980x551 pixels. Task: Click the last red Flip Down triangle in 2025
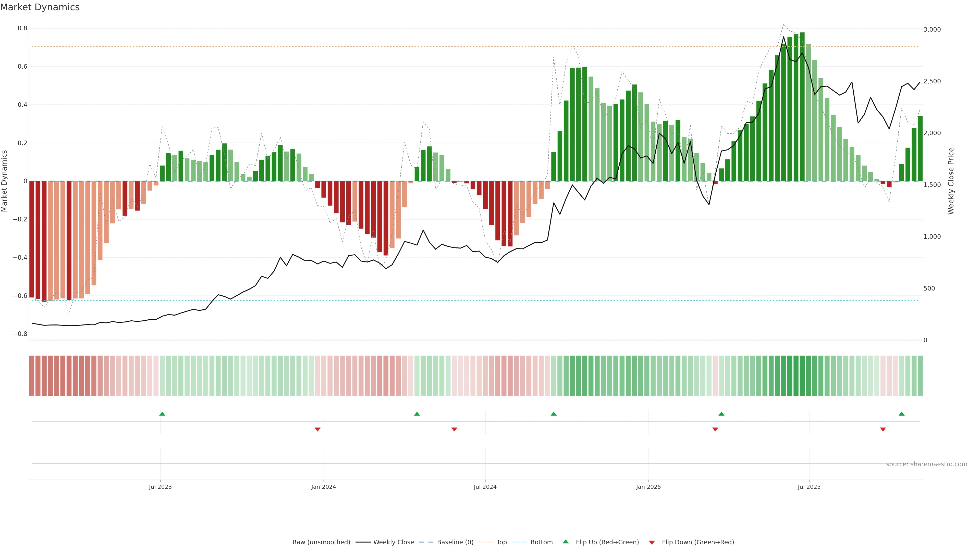click(883, 429)
